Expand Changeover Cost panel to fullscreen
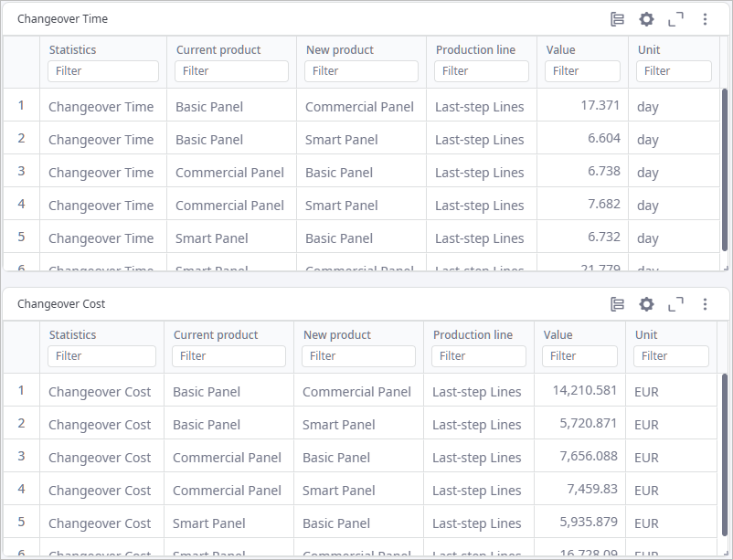 675,304
